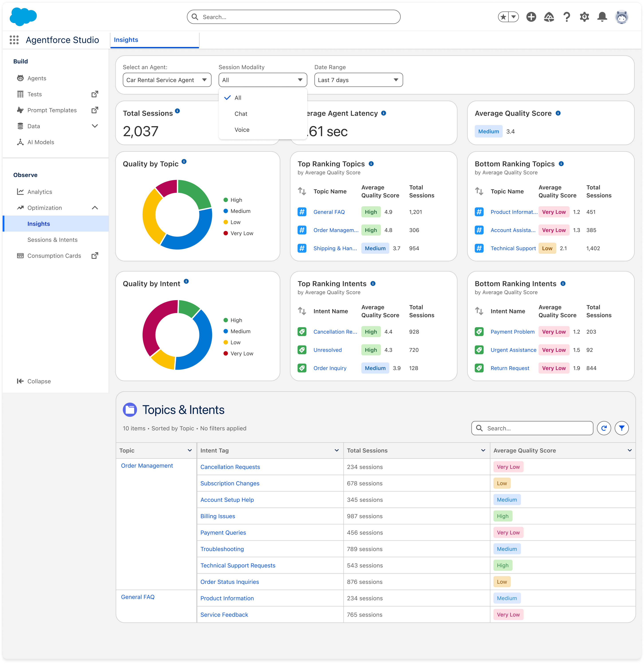Screen dimensions: 644x664
Task: Sort Bottom Ranking Intents table arrows
Action: (x=479, y=311)
